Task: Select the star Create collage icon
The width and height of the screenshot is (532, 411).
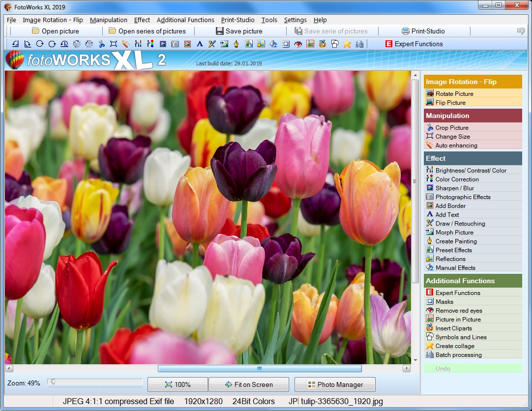Action: (346, 44)
